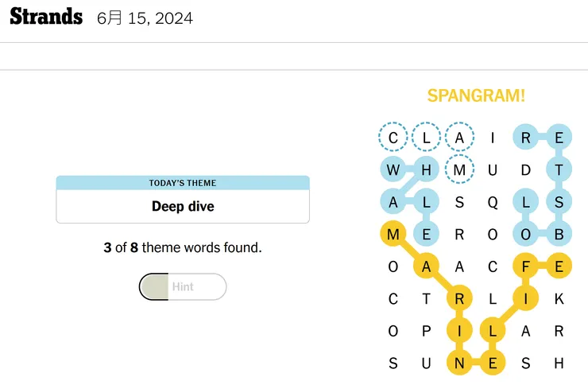
Task: Click the Strands logo title
Action: (x=46, y=17)
